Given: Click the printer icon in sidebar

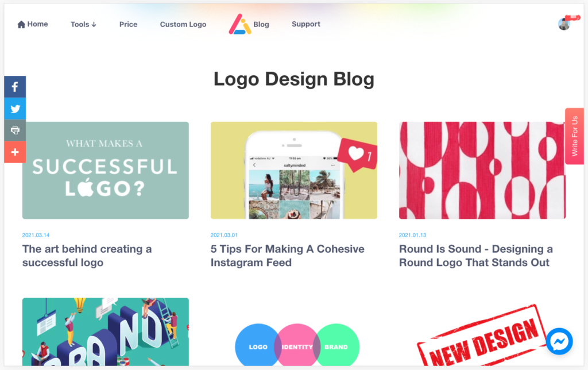Looking at the screenshot, I should pos(15,130).
